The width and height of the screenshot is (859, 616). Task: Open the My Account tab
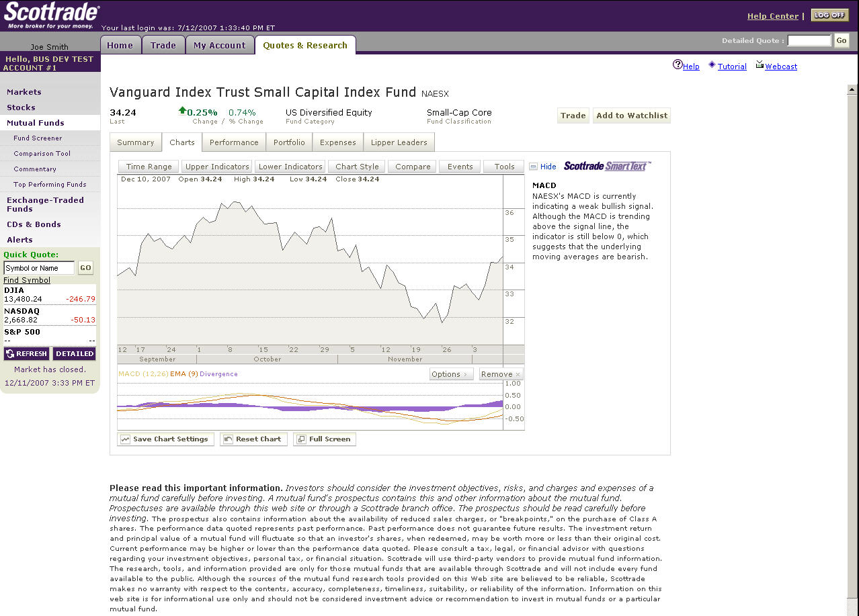[x=219, y=45]
